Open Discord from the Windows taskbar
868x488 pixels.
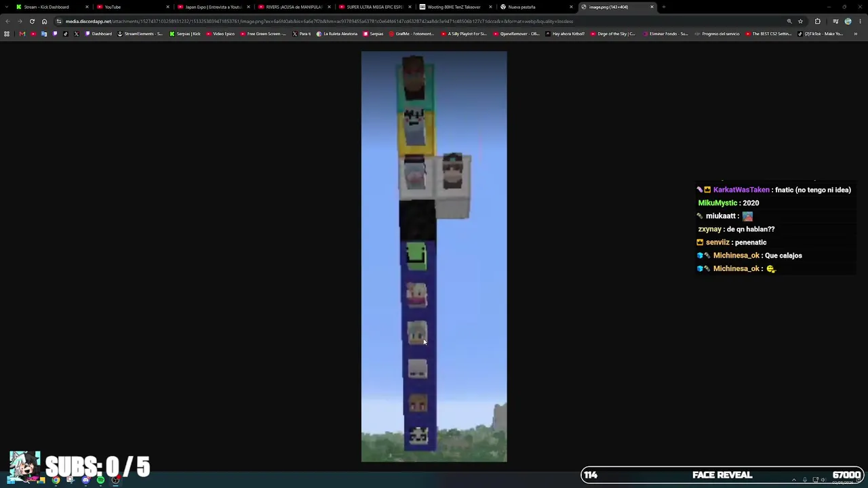tap(85, 480)
